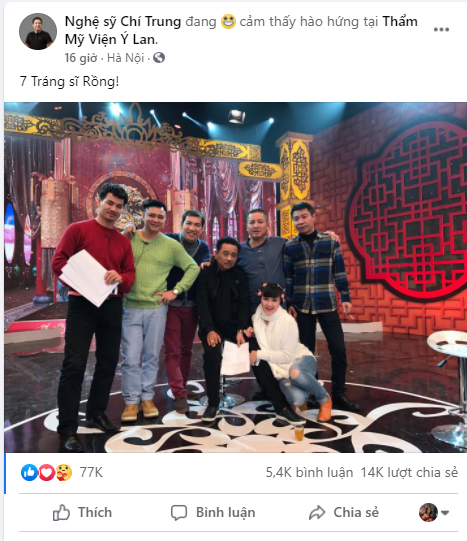Click the speech bubble Bình luận icon
The width and height of the screenshot is (467, 541).
coord(179,513)
